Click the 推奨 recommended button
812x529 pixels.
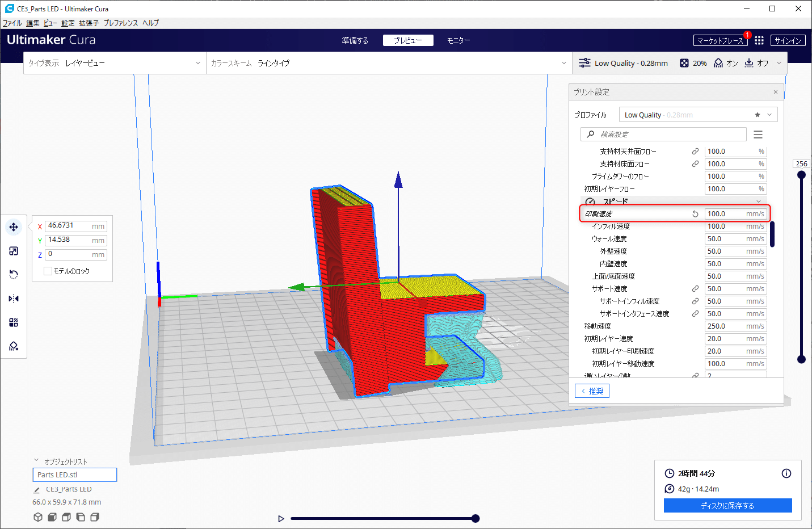pos(592,391)
